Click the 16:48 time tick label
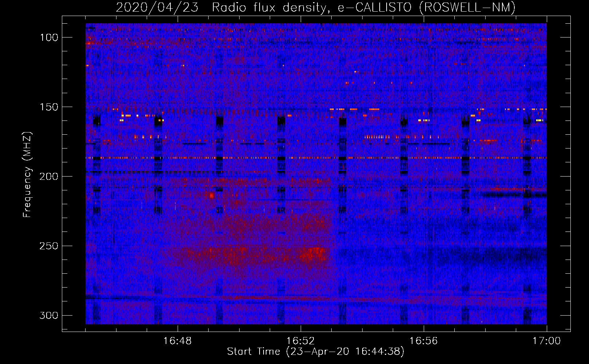This screenshot has width=589, height=364. tap(178, 341)
